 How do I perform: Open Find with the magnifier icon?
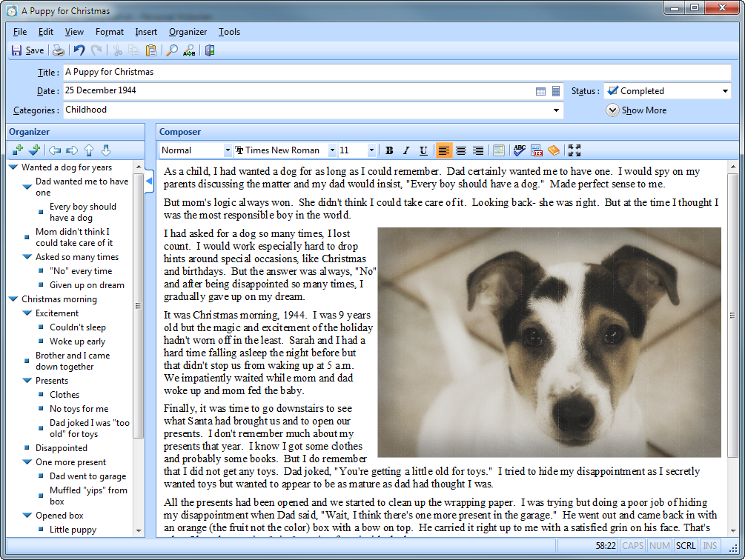(x=171, y=50)
